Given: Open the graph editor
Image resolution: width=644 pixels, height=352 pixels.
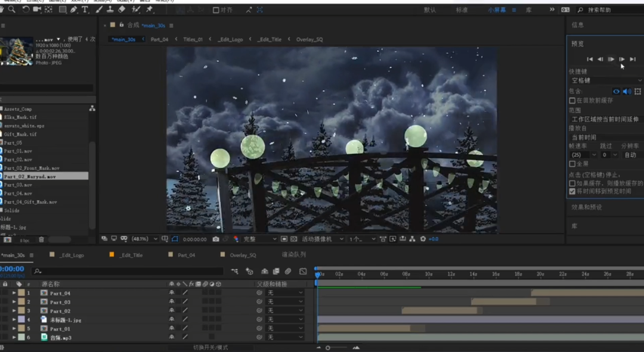Looking at the screenshot, I should [x=303, y=271].
